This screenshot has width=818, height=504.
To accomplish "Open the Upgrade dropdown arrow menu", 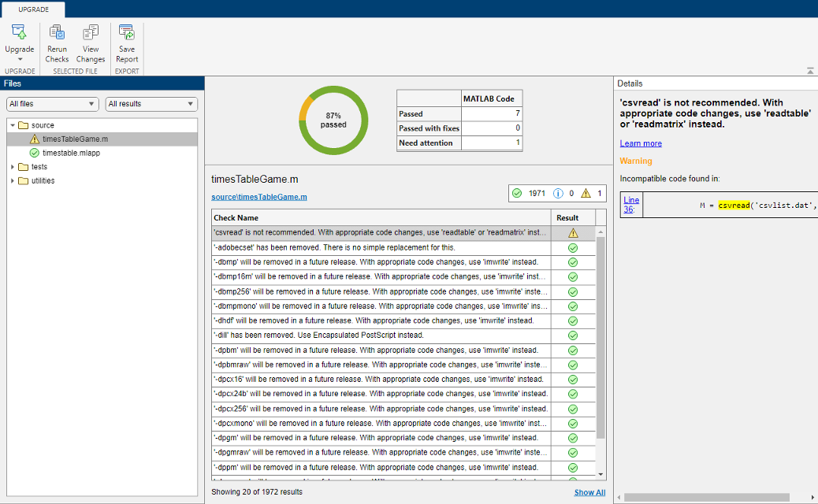I will click(19, 58).
